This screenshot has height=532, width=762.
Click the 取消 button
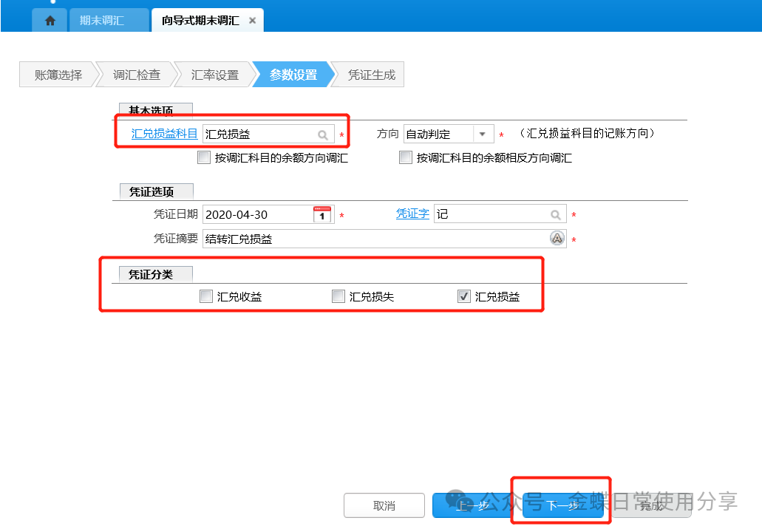tap(384, 505)
